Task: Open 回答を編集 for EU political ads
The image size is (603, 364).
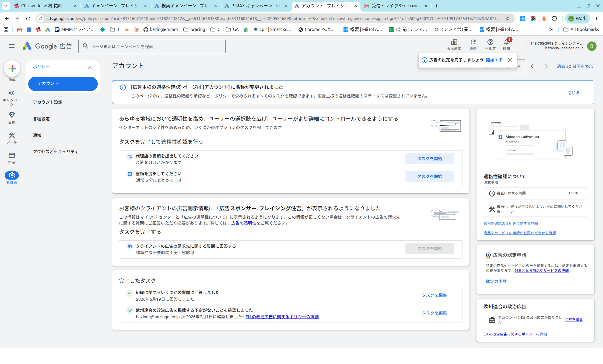Action: pos(574,320)
